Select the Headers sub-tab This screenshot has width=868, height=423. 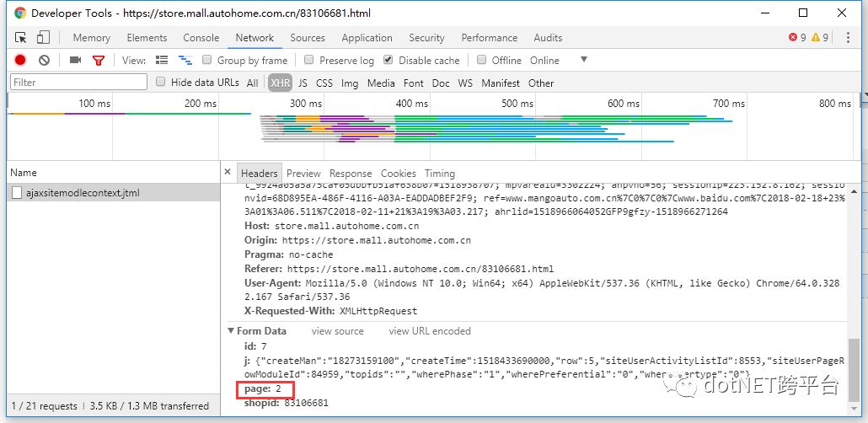pos(259,174)
